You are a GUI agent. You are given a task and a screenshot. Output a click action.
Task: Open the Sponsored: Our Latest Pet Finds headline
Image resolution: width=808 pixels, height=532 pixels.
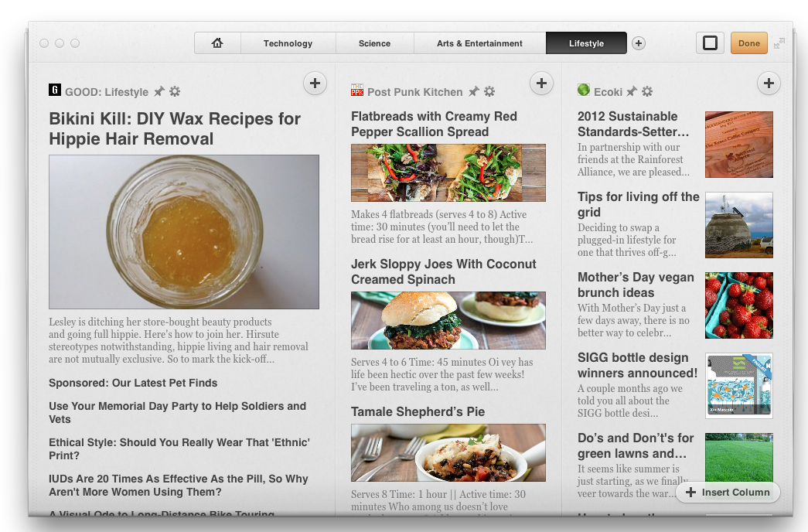pyautogui.click(x=133, y=383)
